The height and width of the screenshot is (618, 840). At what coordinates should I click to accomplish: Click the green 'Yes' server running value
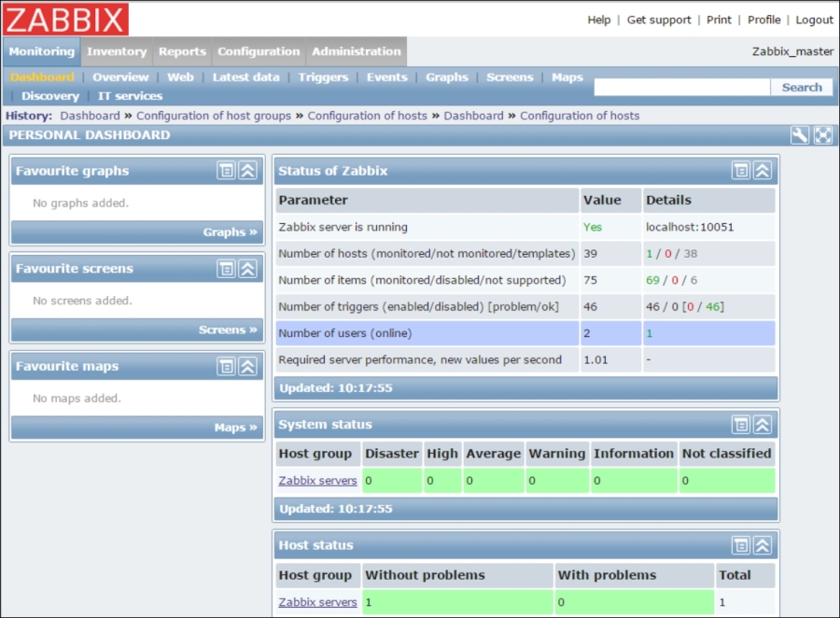(x=593, y=227)
